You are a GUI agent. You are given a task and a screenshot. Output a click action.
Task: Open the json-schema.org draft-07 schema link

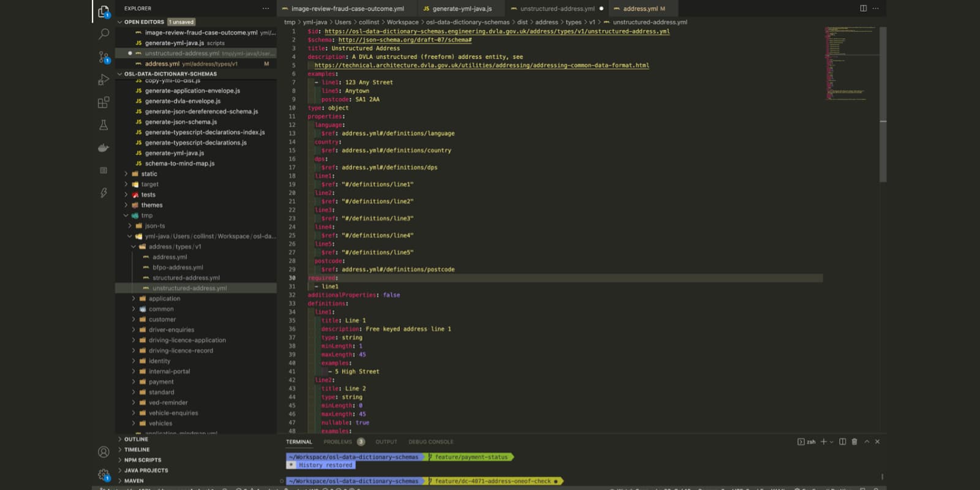(405, 40)
